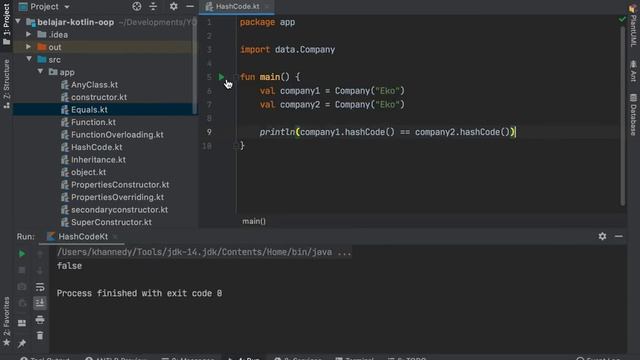Collapse all in Project panel

pyautogui.click(x=153, y=7)
